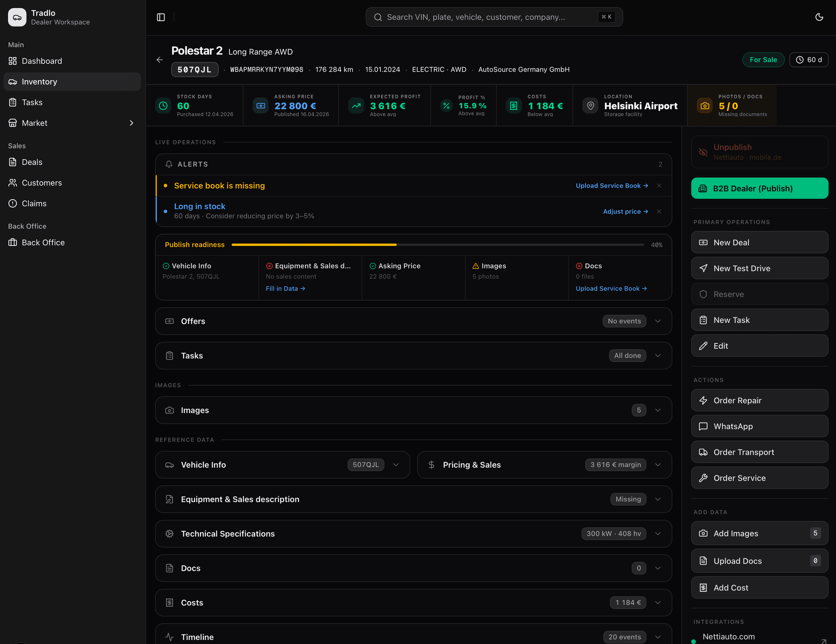The width and height of the screenshot is (836, 644).
Task: Open the Fill in Data link
Action: [285, 289]
